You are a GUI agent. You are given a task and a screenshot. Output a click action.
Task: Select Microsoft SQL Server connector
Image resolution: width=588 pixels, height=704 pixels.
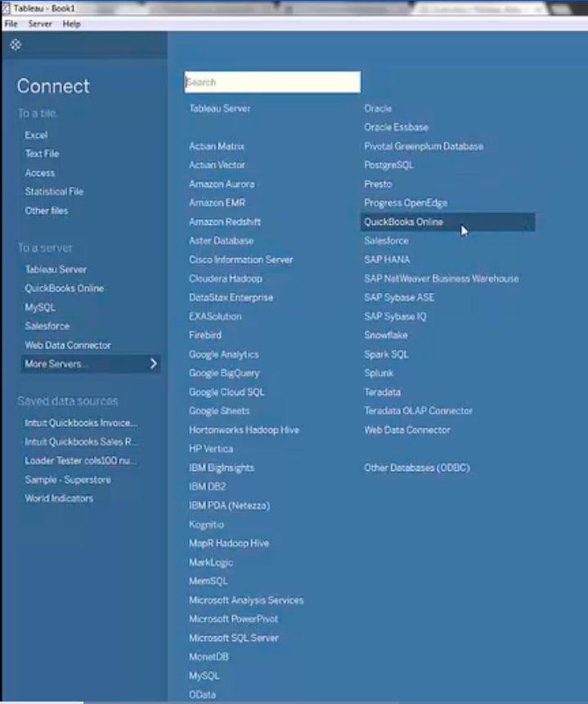coord(234,638)
